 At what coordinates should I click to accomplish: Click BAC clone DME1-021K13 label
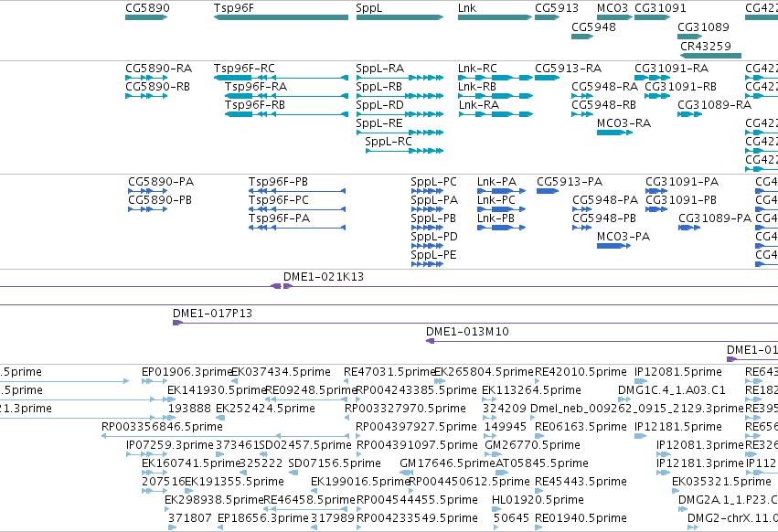tap(324, 277)
